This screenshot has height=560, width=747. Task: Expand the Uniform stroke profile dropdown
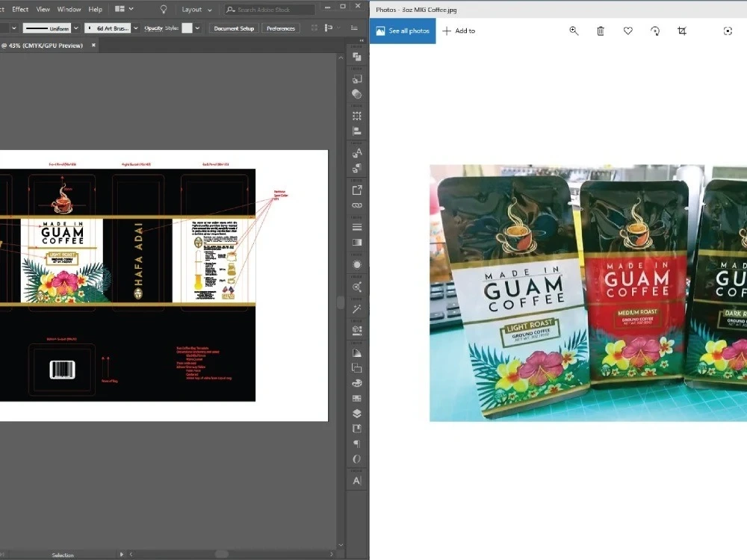75,28
